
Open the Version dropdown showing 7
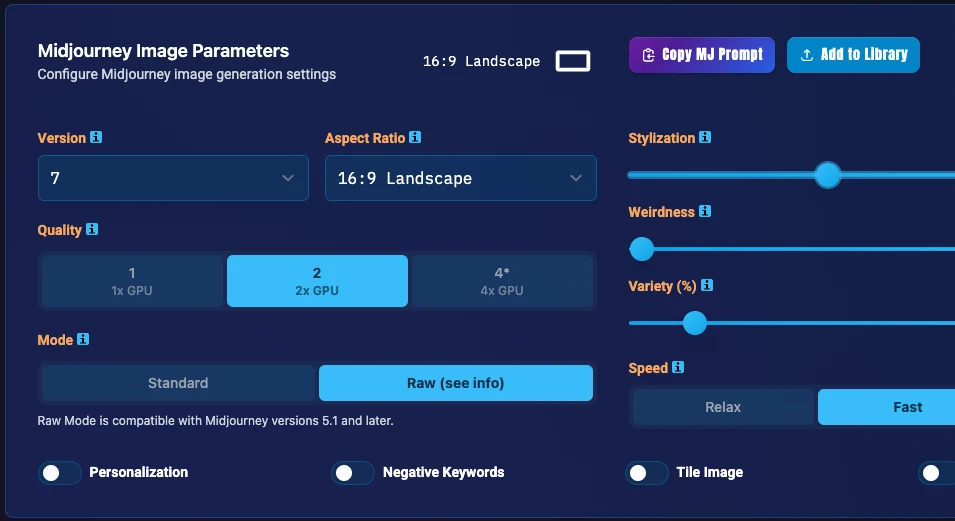[x=173, y=178]
